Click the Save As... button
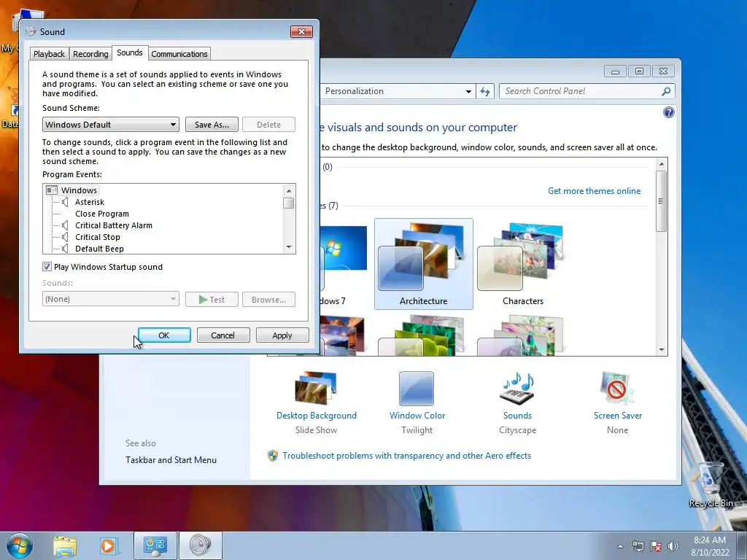This screenshot has width=747, height=560. pos(212,125)
